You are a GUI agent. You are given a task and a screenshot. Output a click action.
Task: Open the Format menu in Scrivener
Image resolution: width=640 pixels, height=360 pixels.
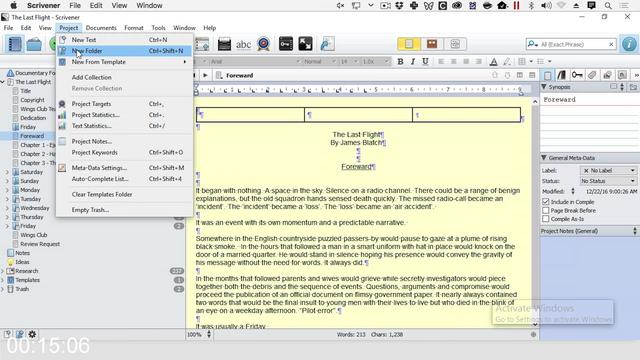(134, 28)
